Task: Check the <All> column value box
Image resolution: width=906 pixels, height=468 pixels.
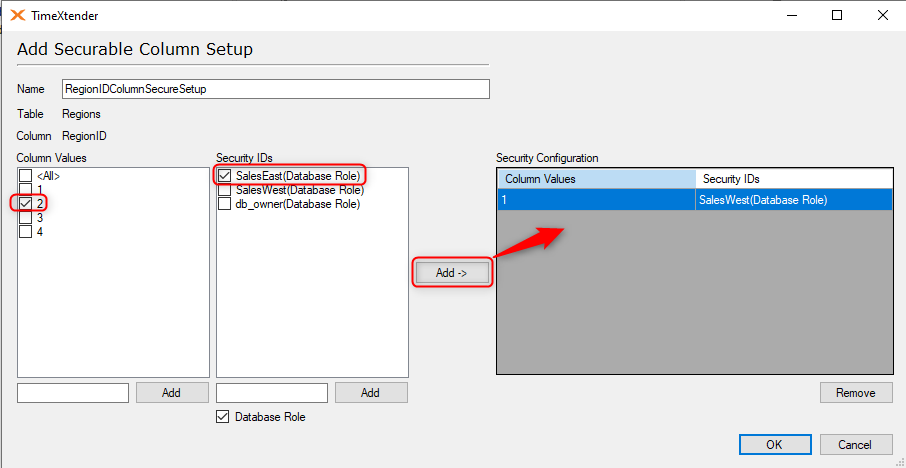Action: coord(25,176)
